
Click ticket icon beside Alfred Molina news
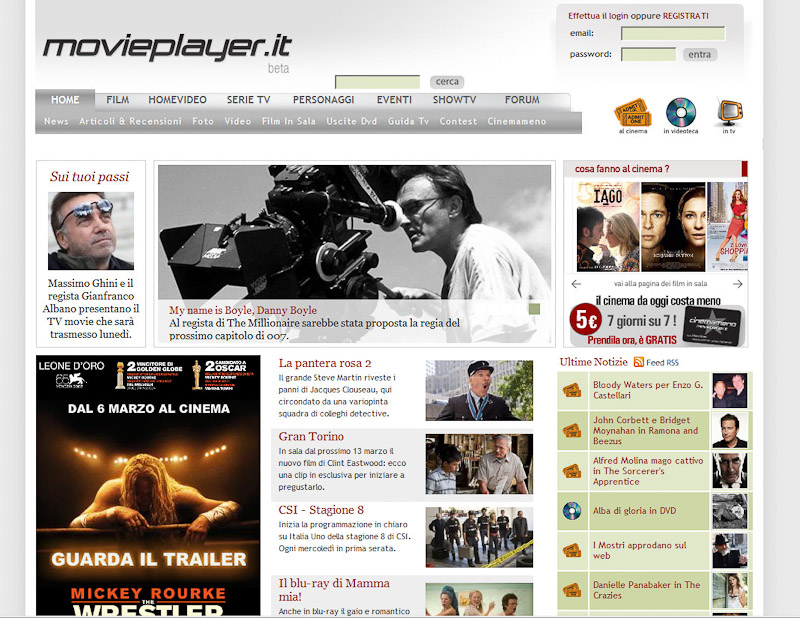571,471
